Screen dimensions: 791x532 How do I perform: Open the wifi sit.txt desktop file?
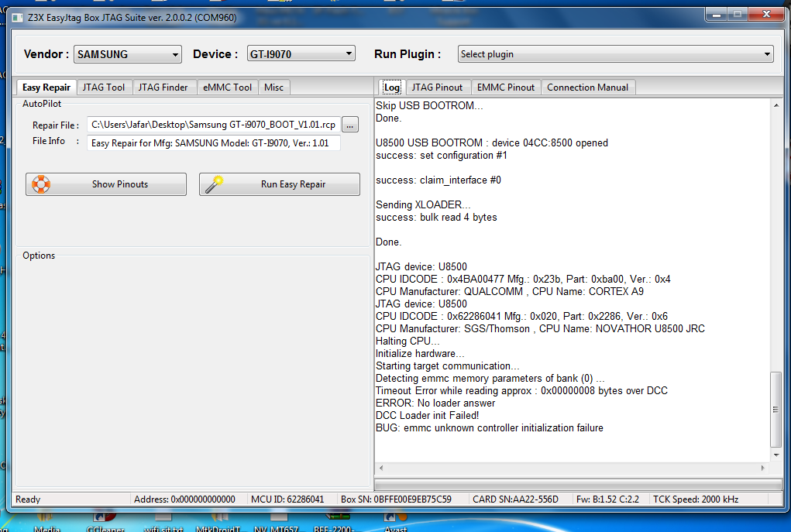tap(163, 523)
